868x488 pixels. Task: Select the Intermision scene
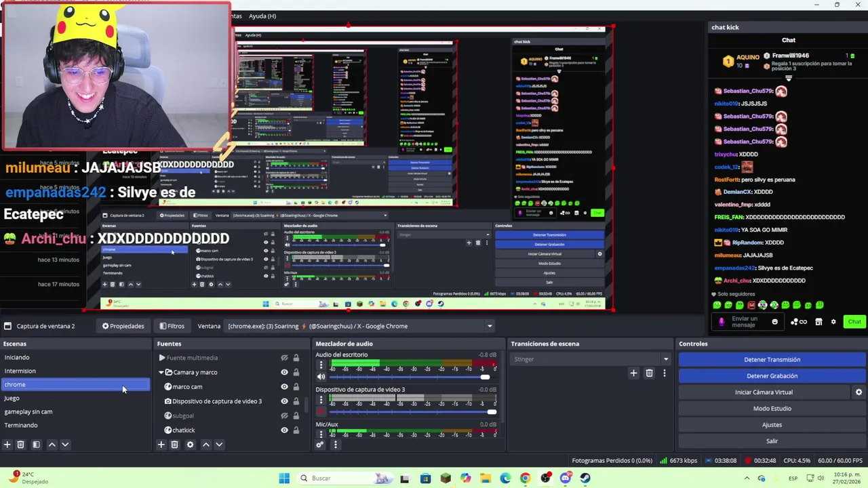click(x=75, y=371)
